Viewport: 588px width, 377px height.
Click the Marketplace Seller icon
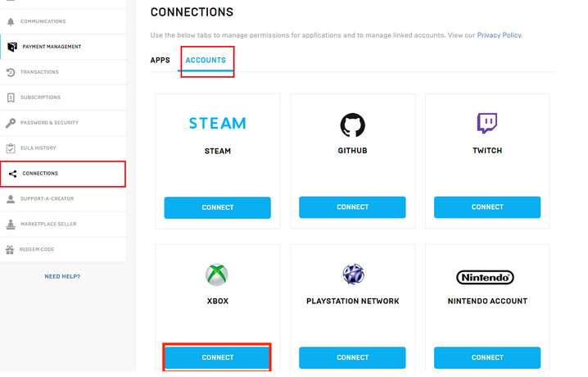point(11,225)
